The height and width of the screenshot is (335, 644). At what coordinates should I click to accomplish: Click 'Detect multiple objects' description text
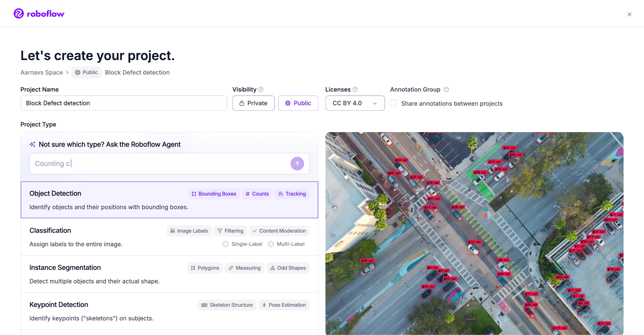94,282
